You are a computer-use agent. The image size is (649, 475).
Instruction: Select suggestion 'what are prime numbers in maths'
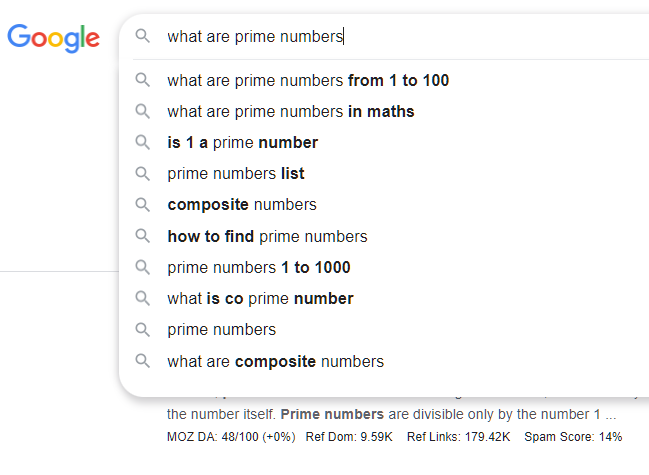pyautogui.click(x=290, y=111)
